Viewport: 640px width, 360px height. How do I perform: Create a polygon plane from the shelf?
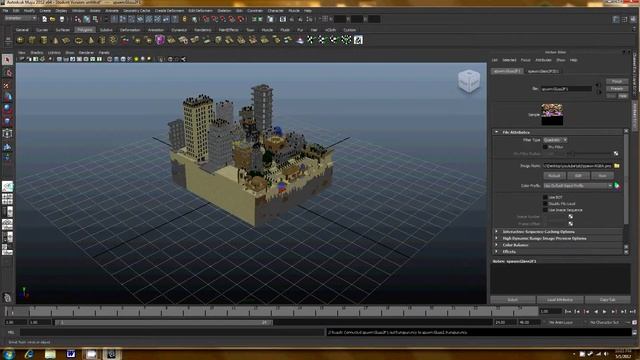(x=67, y=40)
